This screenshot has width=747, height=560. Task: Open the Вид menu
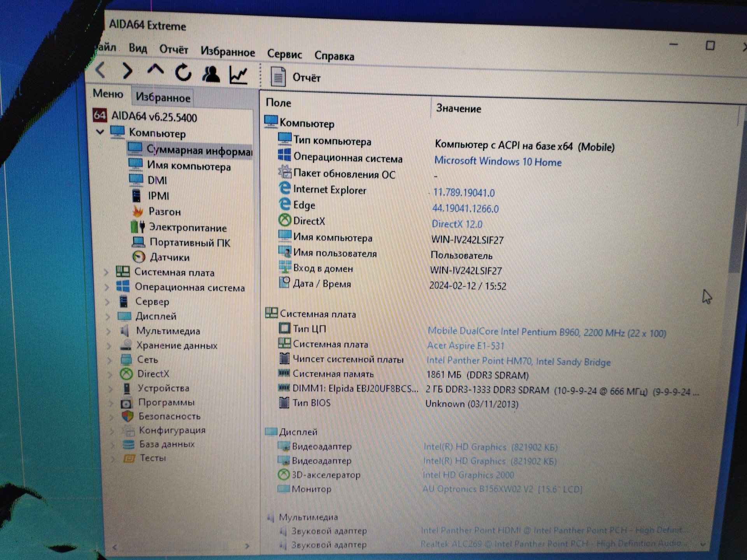[138, 48]
